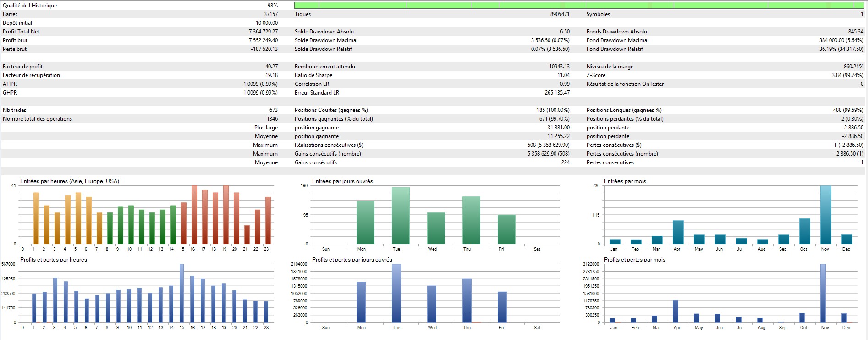The width and height of the screenshot is (868, 340).
Task: Select the recovery factor value 19.18
Action: [271, 75]
